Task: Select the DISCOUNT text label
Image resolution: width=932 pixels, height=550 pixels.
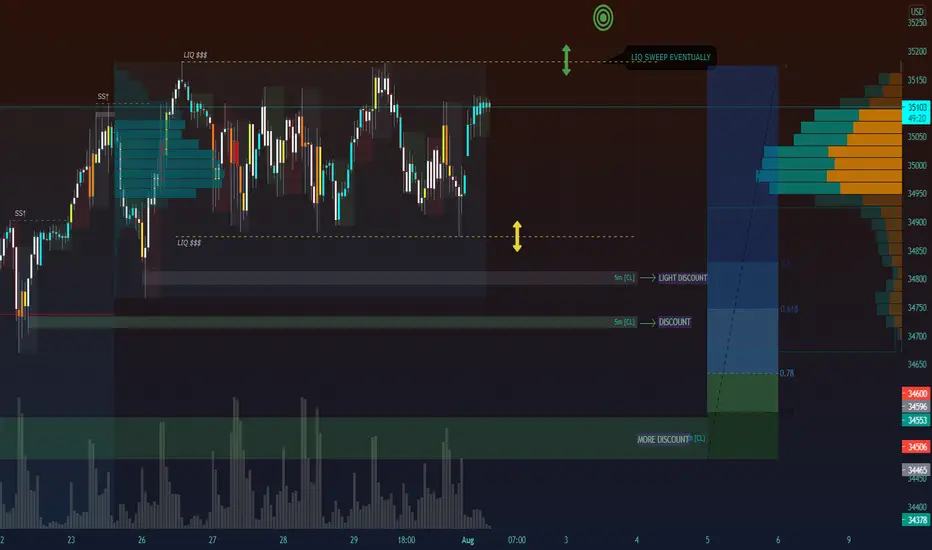Action: pyautogui.click(x=674, y=322)
